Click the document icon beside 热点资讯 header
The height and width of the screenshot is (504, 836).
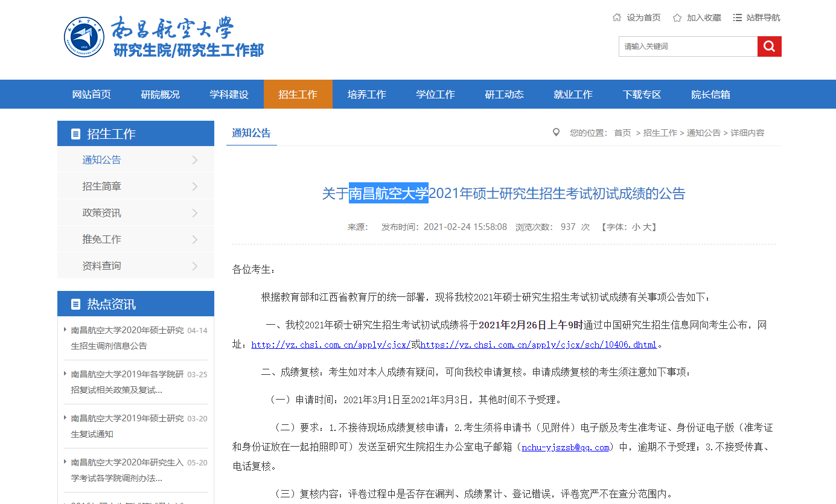tap(75, 304)
